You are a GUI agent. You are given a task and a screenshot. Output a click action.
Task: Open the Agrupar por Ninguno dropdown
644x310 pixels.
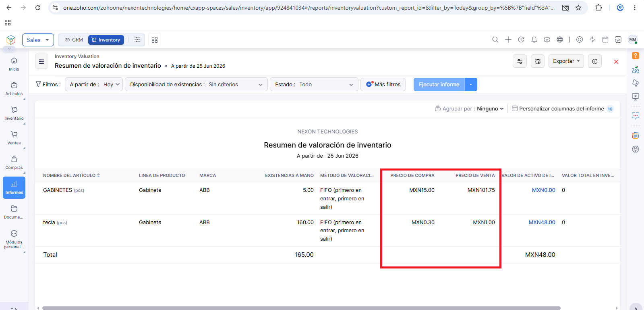point(490,109)
